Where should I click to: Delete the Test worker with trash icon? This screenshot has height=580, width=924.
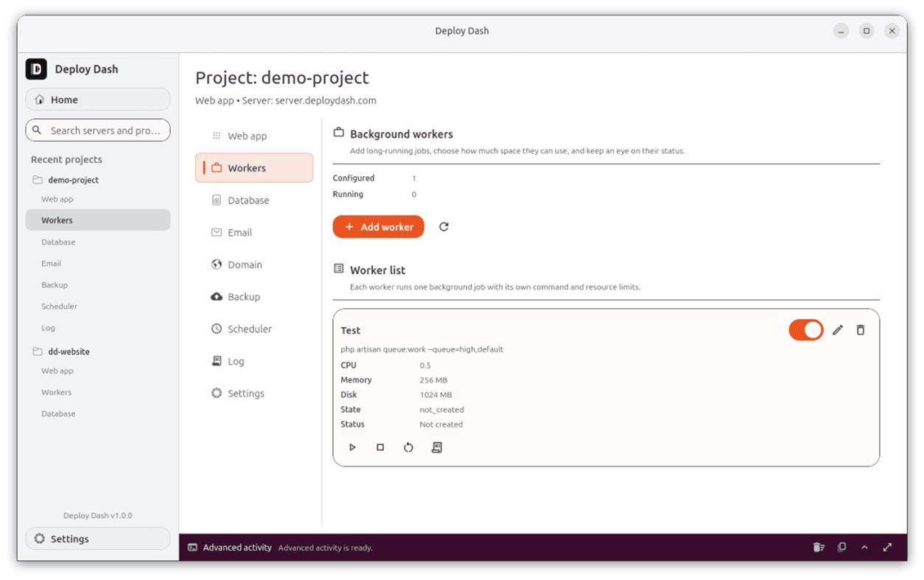861,330
